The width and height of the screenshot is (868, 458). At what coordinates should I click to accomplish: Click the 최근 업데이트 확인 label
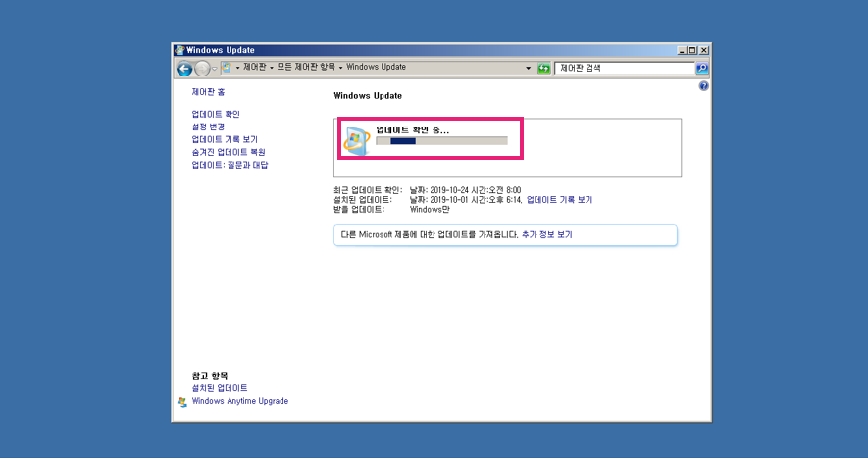pyautogui.click(x=368, y=190)
